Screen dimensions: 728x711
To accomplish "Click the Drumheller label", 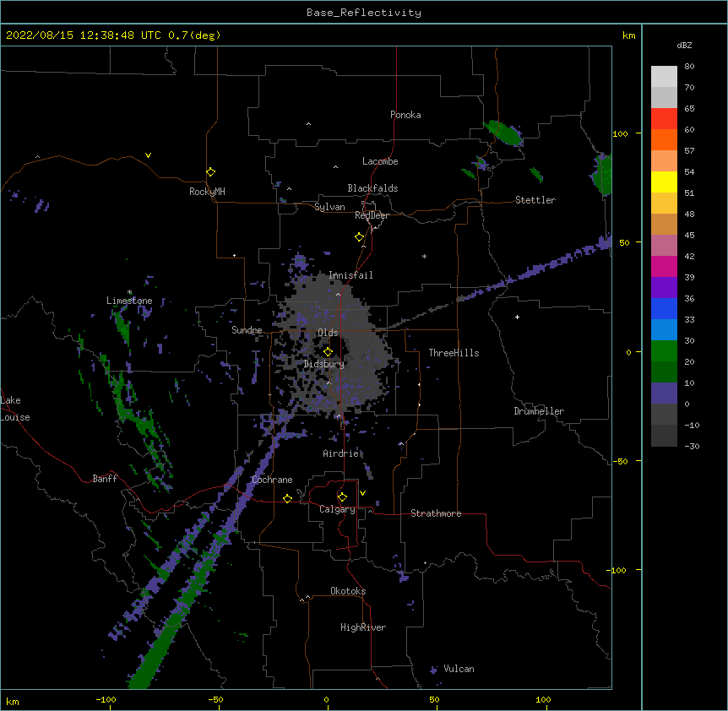I will 539,411.
